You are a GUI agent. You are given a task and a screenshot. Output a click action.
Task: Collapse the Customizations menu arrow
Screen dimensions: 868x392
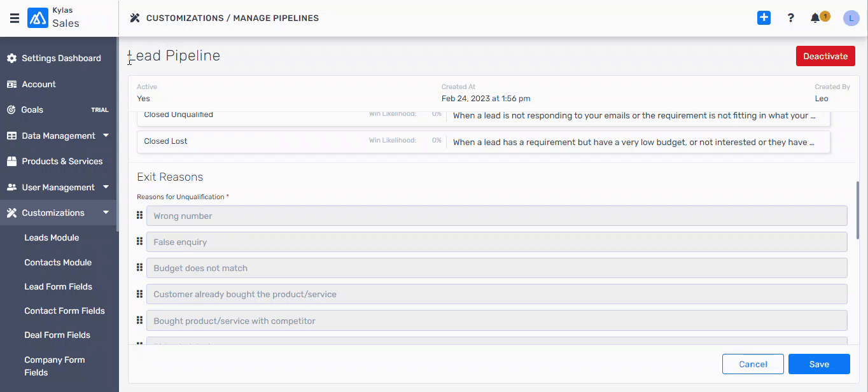(106, 213)
